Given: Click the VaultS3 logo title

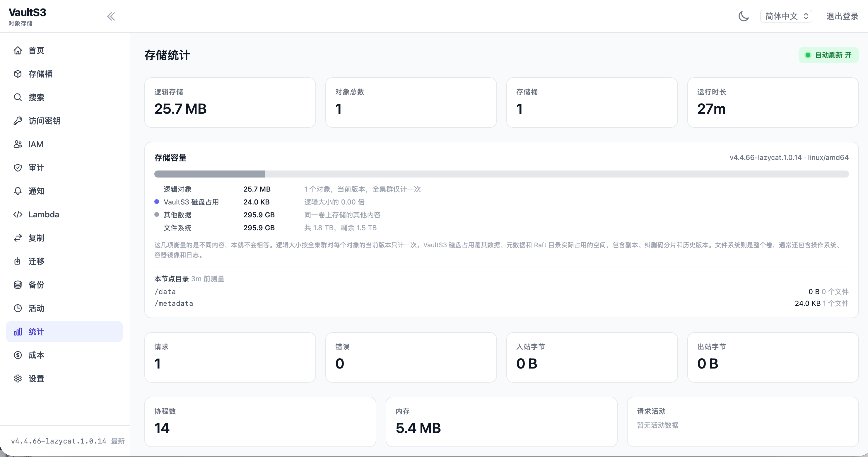Looking at the screenshot, I should coord(27,13).
